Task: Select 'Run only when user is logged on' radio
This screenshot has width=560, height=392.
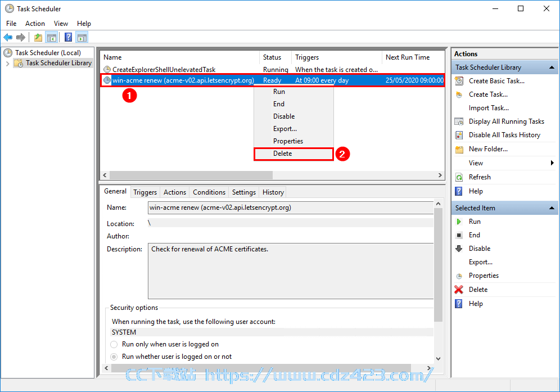Action: [114, 344]
